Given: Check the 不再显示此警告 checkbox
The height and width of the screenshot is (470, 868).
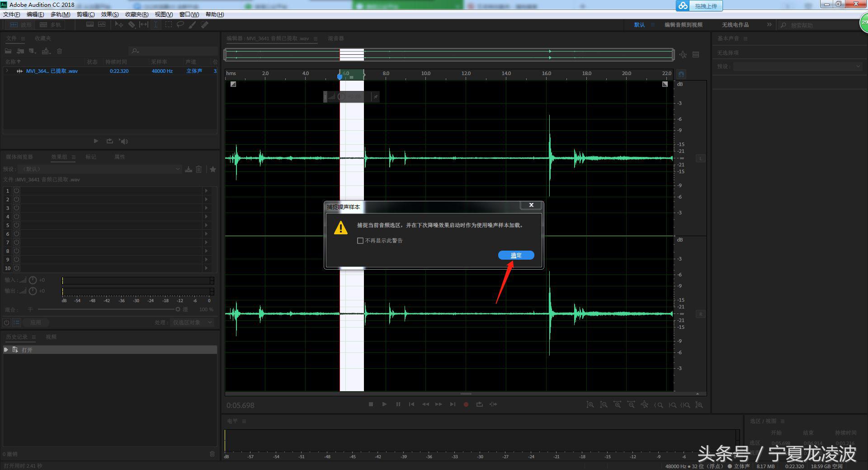Looking at the screenshot, I should 360,241.
